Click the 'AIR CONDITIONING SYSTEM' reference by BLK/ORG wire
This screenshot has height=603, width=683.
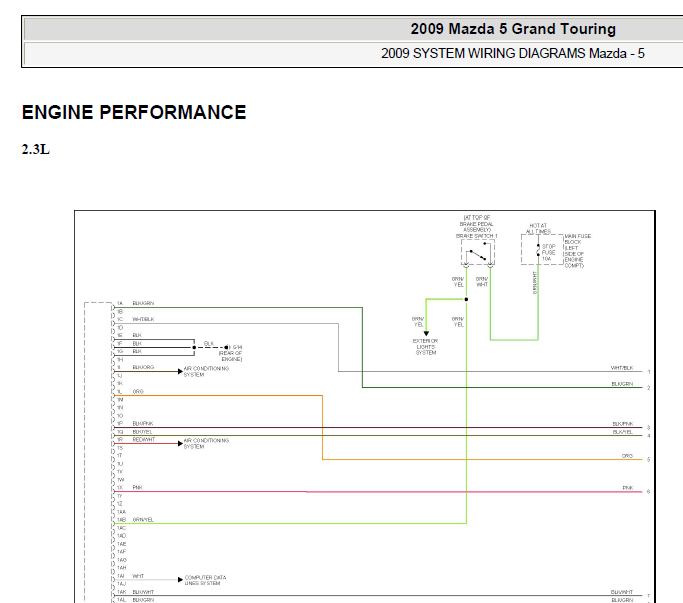(x=206, y=372)
